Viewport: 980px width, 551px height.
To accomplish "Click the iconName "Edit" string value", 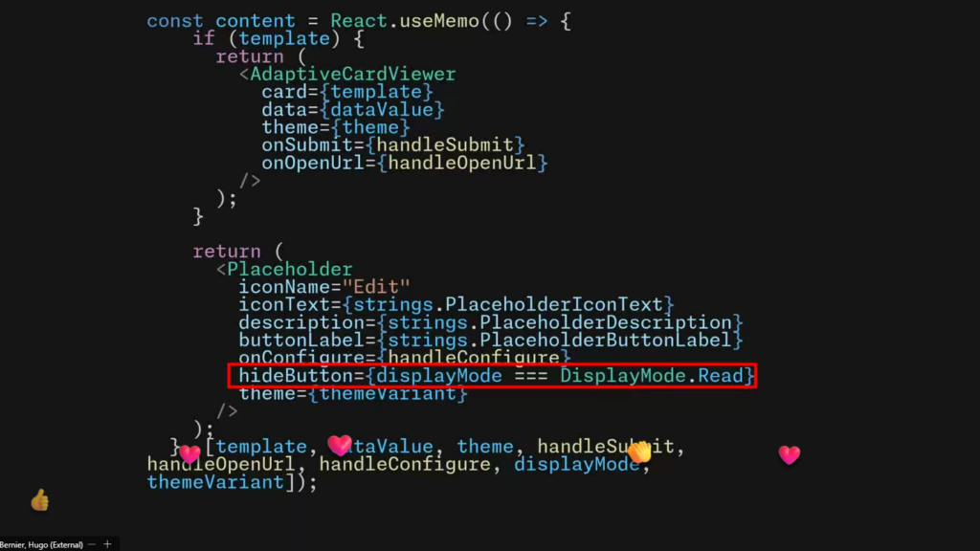I will [376, 287].
